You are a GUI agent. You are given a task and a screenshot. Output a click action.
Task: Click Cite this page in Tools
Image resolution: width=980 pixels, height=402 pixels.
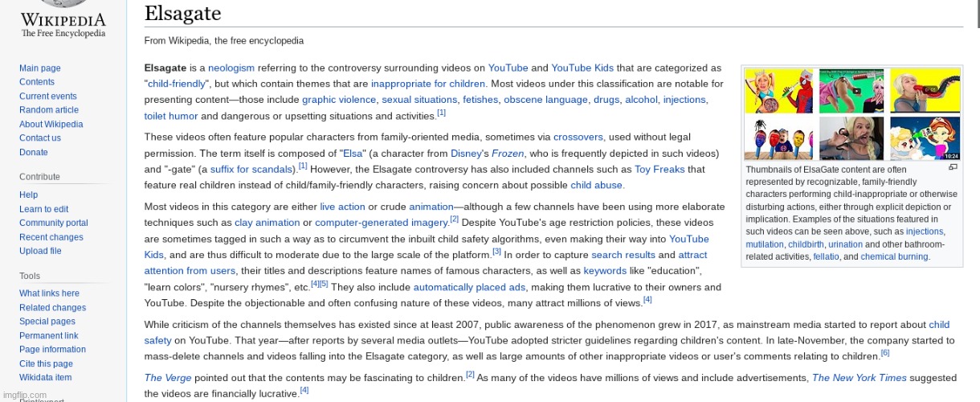coord(46,363)
